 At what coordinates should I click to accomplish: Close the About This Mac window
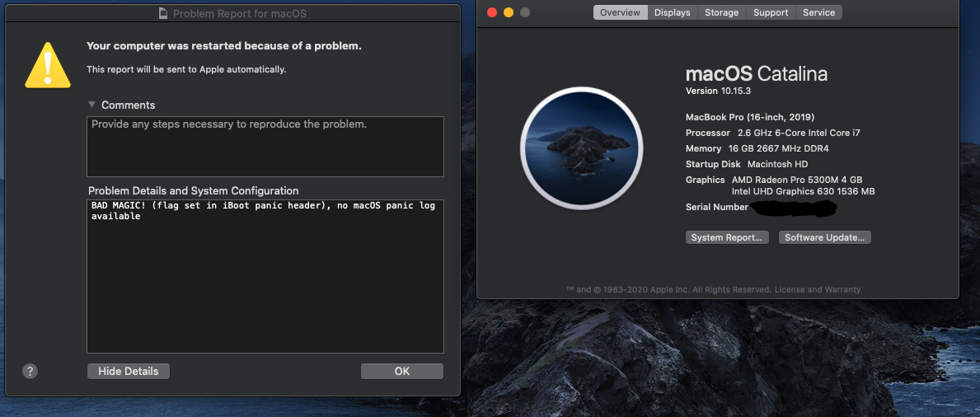pyautogui.click(x=492, y=12)
